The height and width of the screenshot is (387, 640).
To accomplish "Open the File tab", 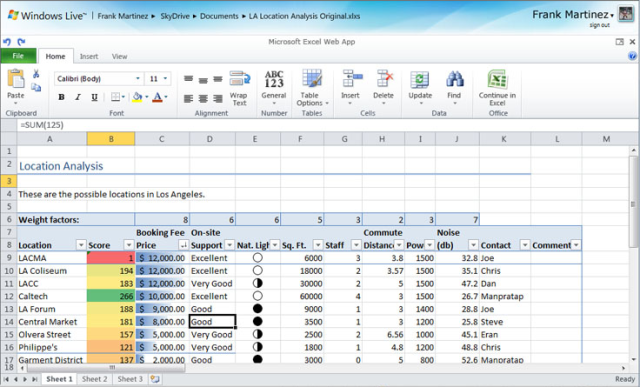I will 18,56.
